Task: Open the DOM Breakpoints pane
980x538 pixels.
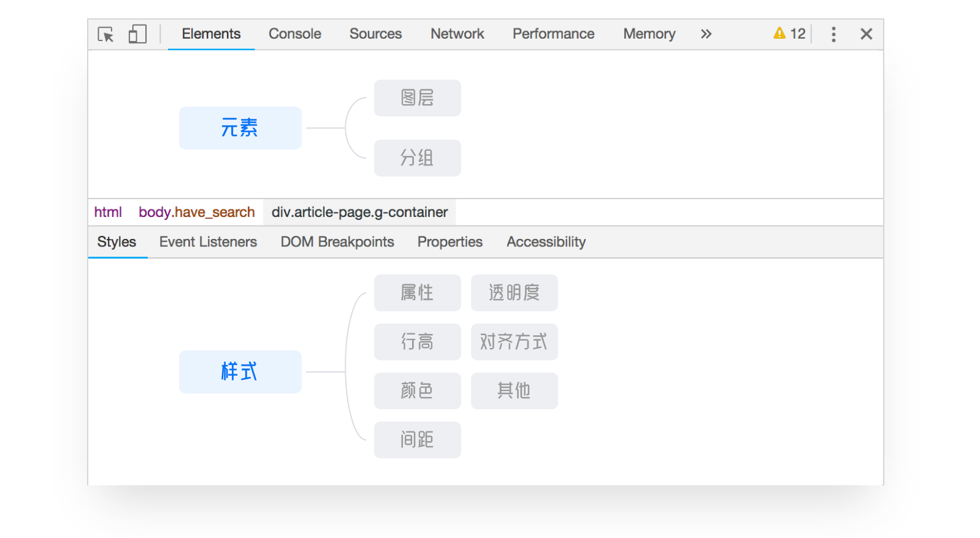Action: click(337, 242)
